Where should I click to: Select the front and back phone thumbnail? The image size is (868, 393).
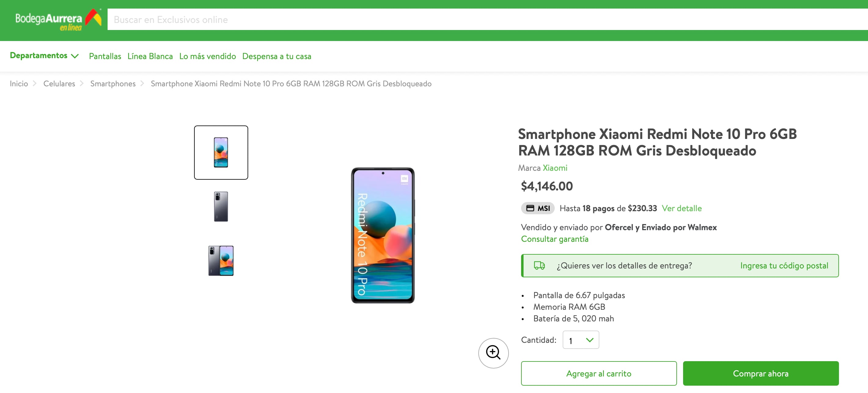point(221,260)
